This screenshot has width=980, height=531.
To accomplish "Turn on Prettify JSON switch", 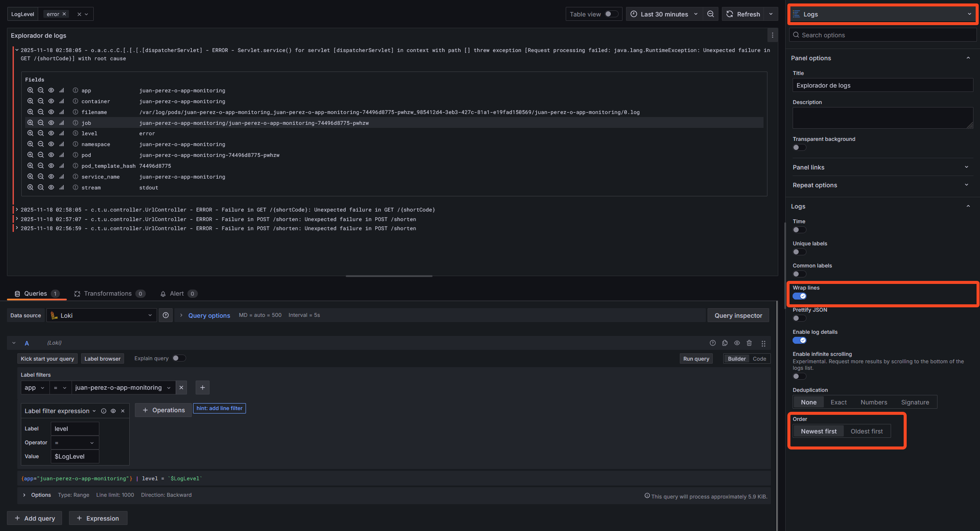I will coord(799,318).
